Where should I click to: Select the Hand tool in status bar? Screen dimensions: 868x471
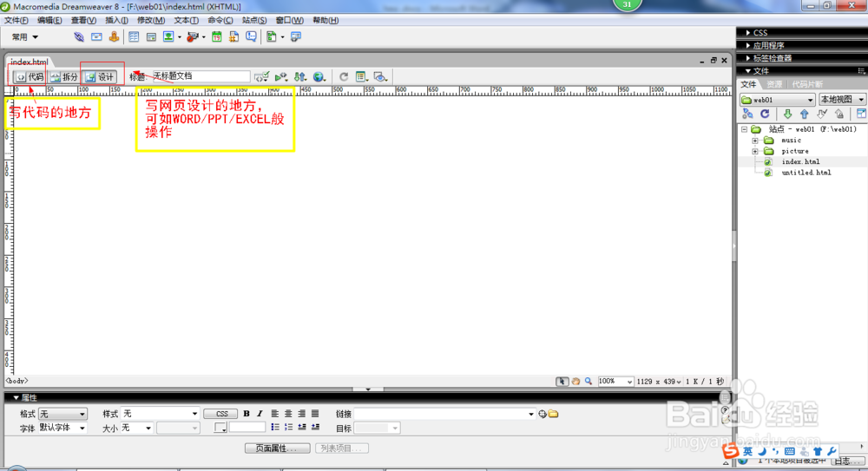575,382
